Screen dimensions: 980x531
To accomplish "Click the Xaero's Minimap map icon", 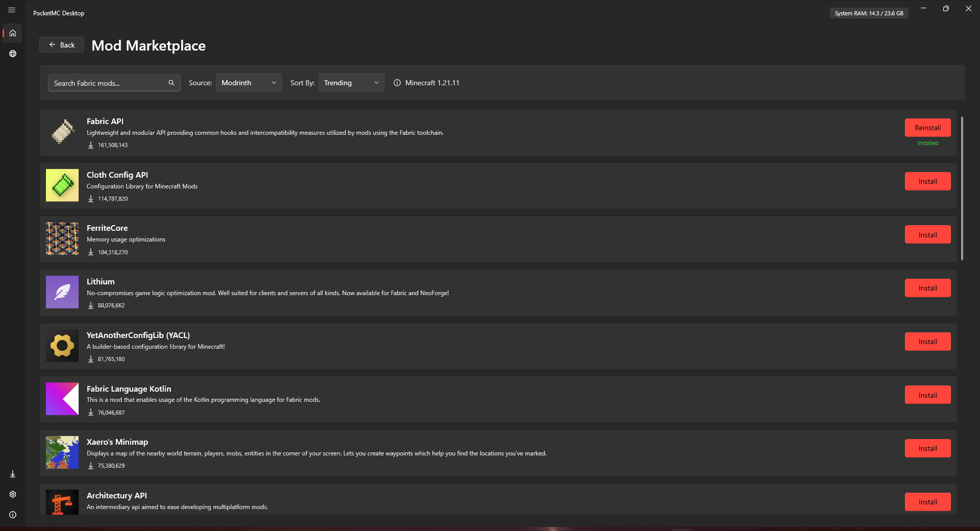I will click(x=62, y=452).
